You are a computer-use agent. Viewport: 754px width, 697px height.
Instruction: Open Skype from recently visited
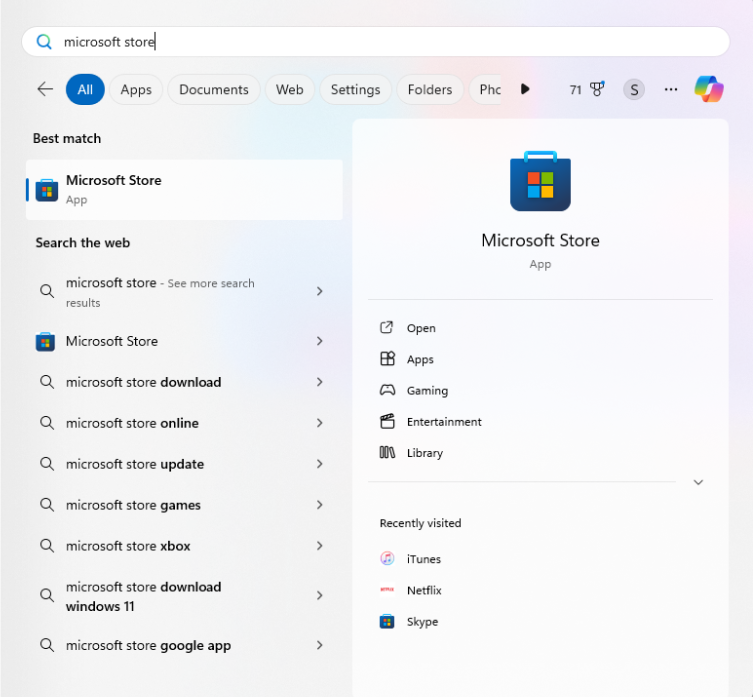(421, 621)
